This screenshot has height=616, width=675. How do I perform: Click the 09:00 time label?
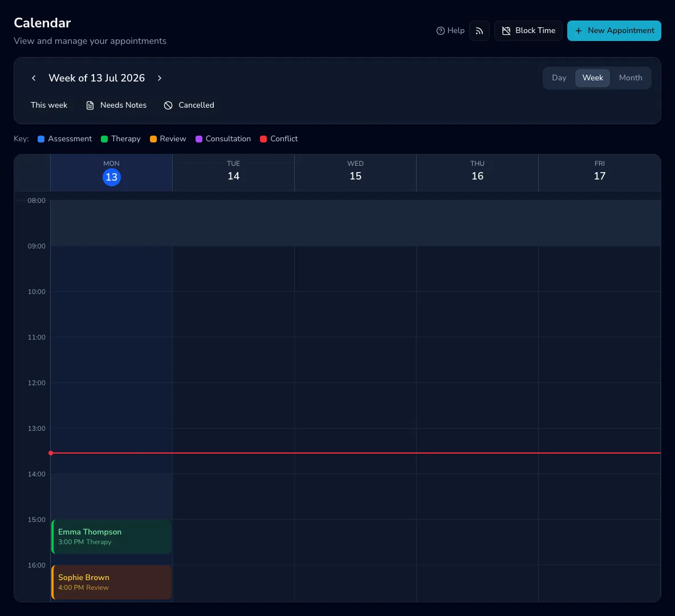pos(36,246)
